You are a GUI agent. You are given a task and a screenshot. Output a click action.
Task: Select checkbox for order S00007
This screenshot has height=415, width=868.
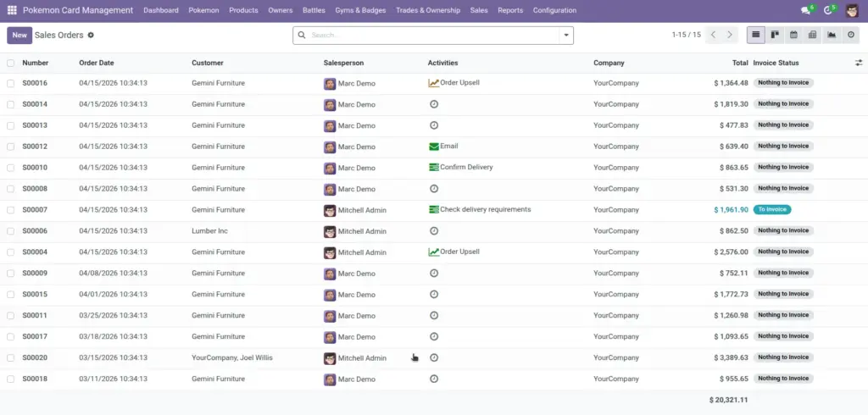point(10,210)
